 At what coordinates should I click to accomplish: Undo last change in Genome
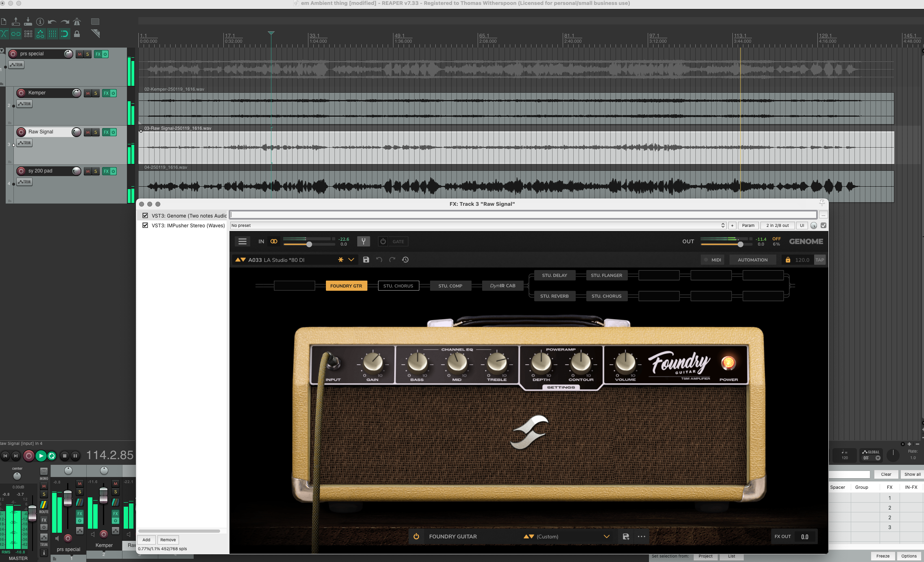[379, 260]
